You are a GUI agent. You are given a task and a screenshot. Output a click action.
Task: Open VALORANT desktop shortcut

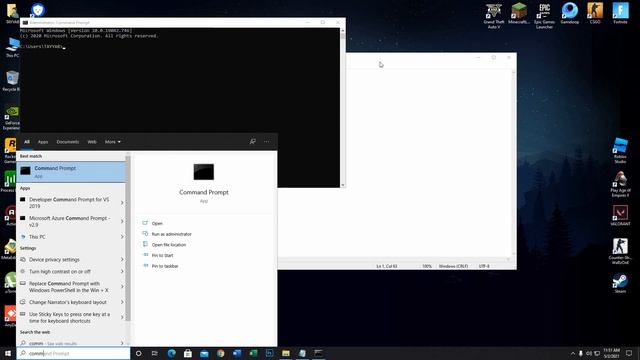pos(620,216)
